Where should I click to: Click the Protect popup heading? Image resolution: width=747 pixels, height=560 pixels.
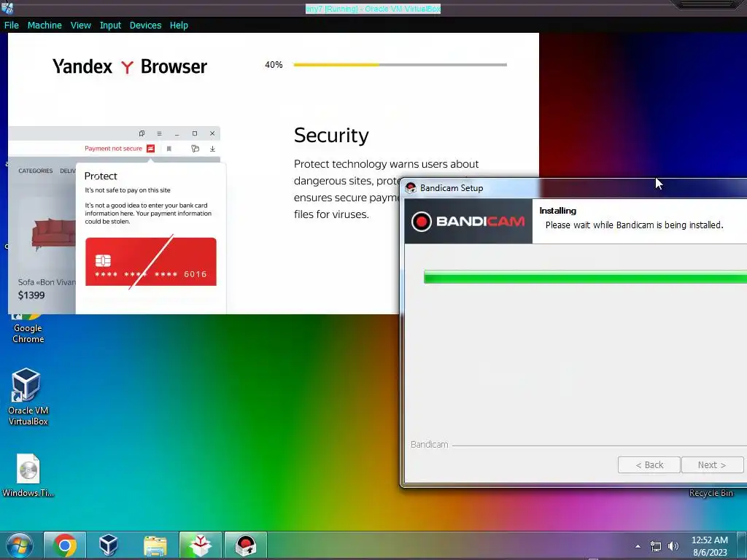101,176
